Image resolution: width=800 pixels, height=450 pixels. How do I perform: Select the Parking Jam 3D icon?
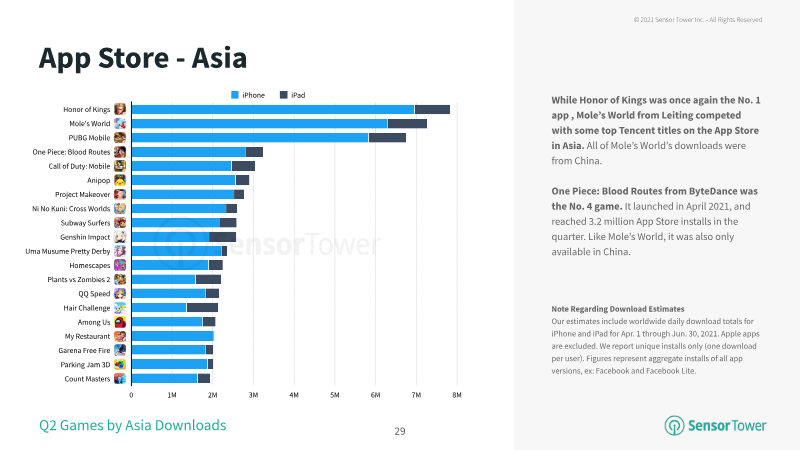pos(120,364)
